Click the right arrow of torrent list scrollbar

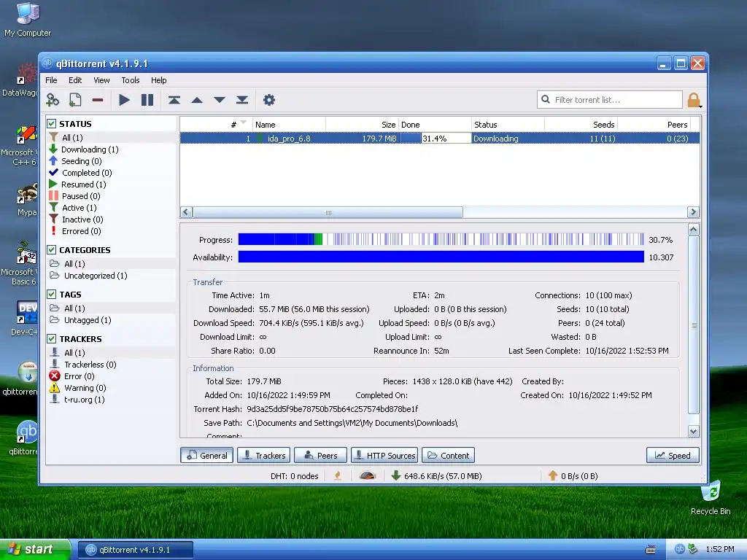coord(693,212)
